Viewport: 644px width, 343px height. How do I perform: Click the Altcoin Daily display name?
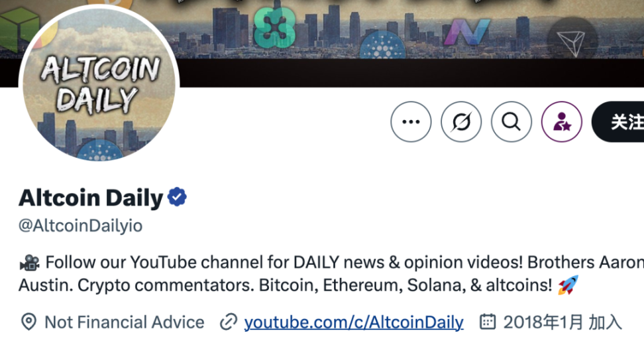91,198
